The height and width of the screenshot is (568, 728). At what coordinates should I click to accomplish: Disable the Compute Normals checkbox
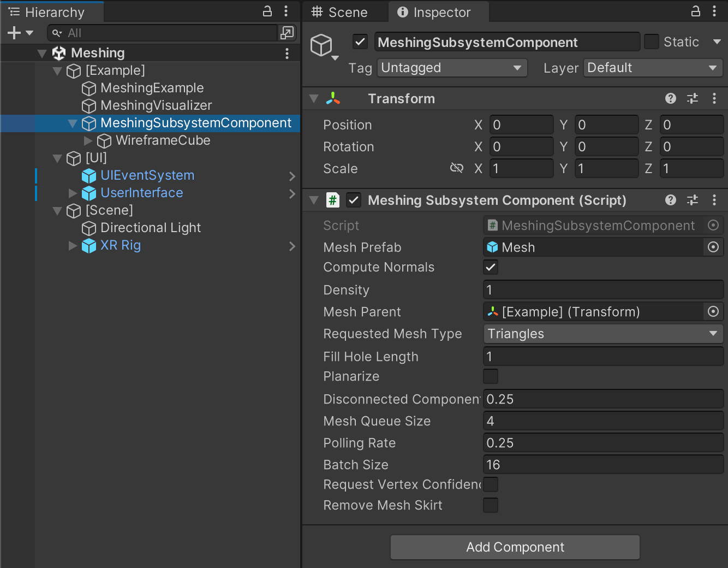click(491, 267)
